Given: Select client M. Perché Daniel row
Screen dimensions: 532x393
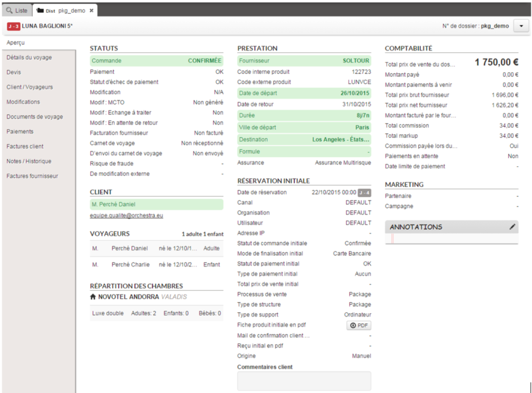Looking at the screenshot, I should (x=156, y=204).
